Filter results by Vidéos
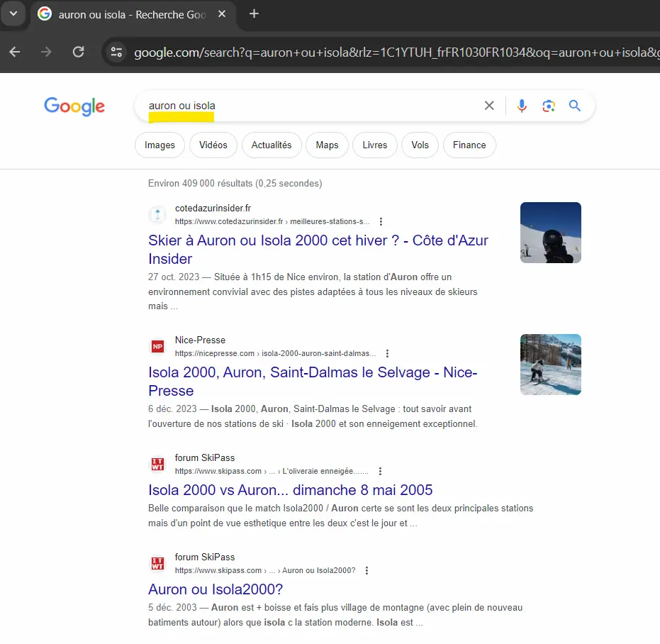The width and height of the screenshot is (660, 644). coord(213,145)
